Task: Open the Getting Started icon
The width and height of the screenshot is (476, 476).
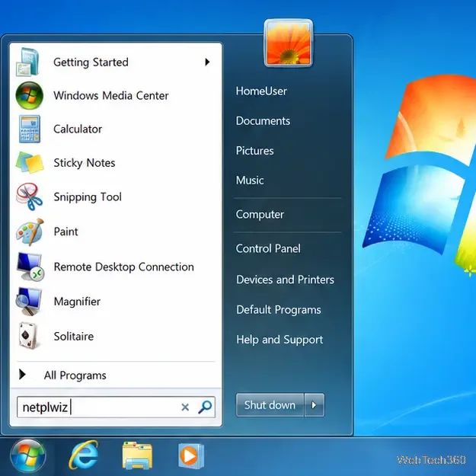Action: pos(28,62)
